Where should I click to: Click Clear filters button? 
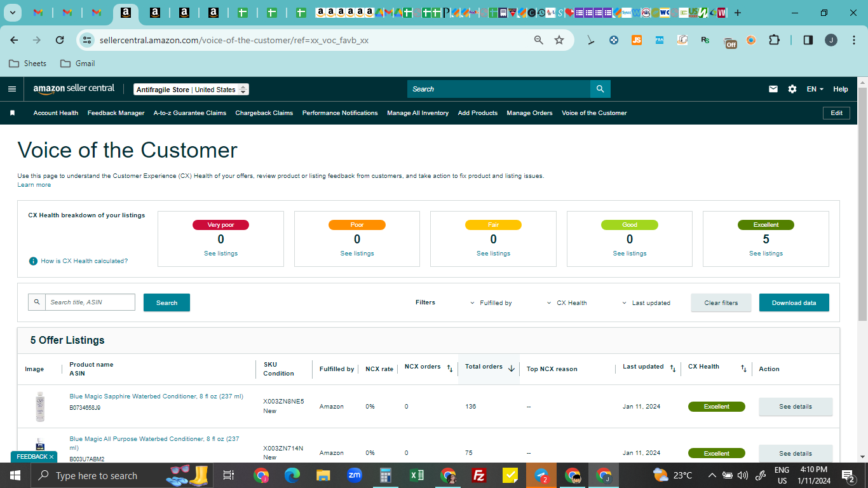(721, 302)
